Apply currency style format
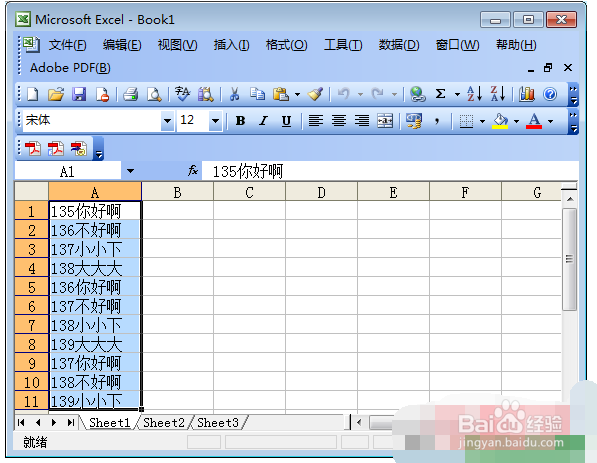 click(414, 121)
